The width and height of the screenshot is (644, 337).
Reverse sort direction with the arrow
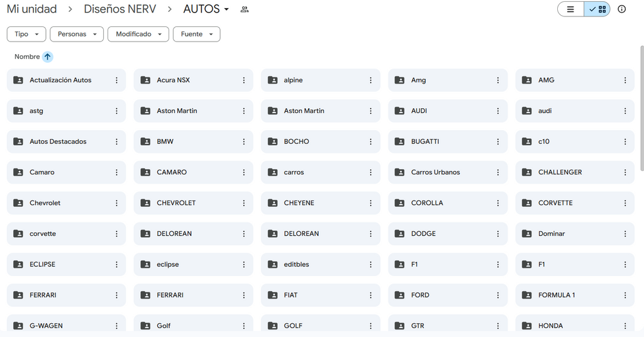coord(48,57)
